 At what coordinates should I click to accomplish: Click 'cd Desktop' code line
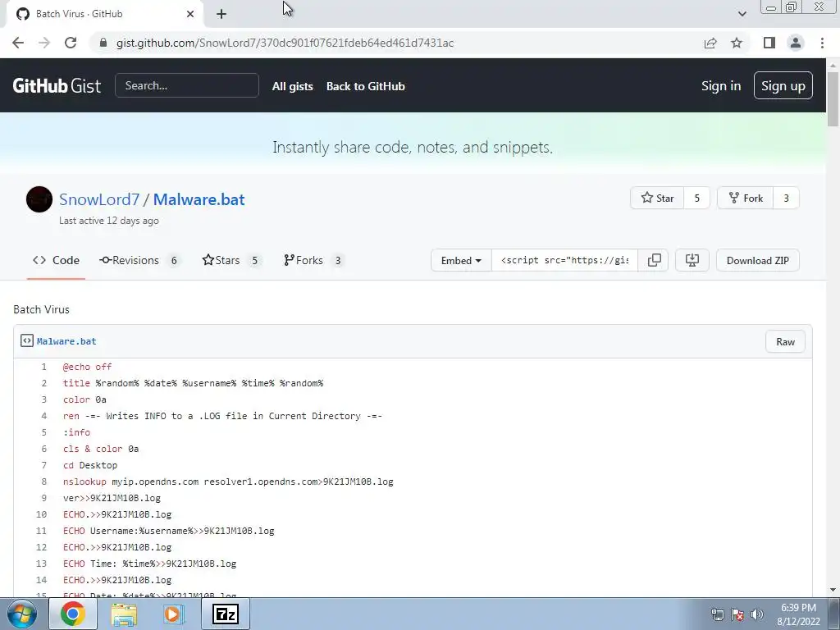coord(90,465)
